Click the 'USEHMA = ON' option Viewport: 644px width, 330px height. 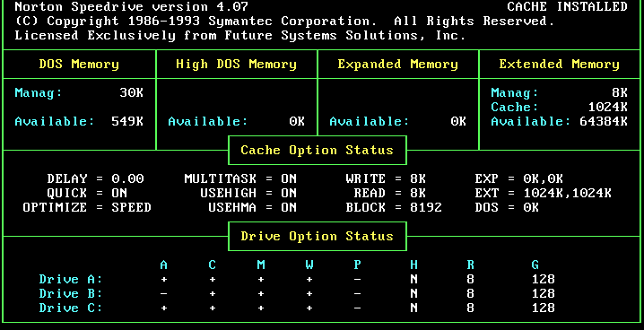[252, 208]
